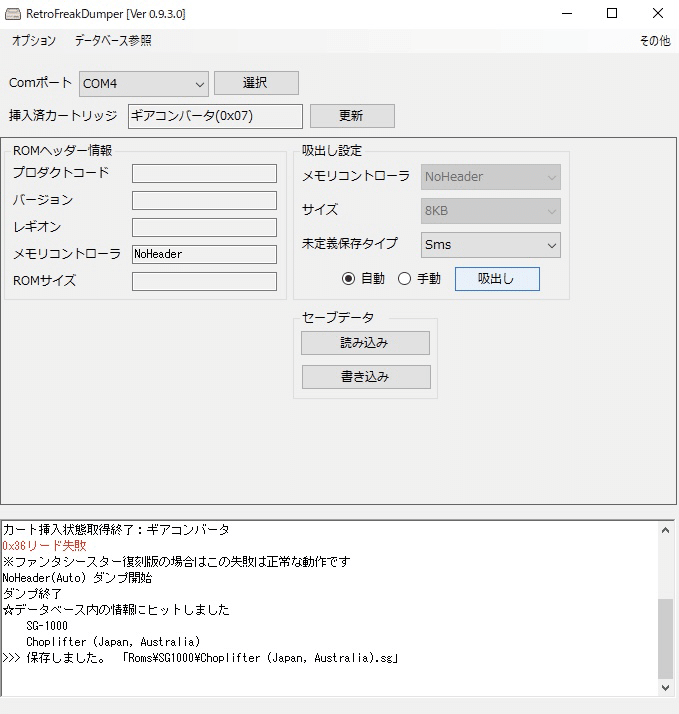This screenshot has width=679, height=714.
Task: Open the disabled メモリコントローラ NoHeader dropdown
Action: click(x=490, y=177)
